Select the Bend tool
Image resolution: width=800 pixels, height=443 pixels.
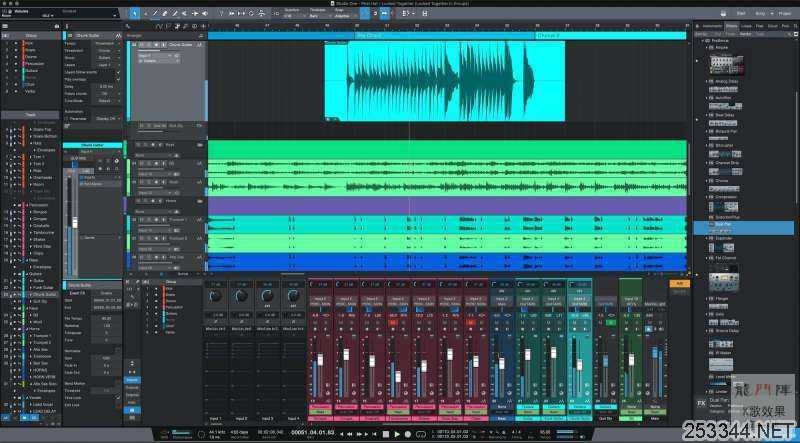pyautogui.click(x=194, y=13)
